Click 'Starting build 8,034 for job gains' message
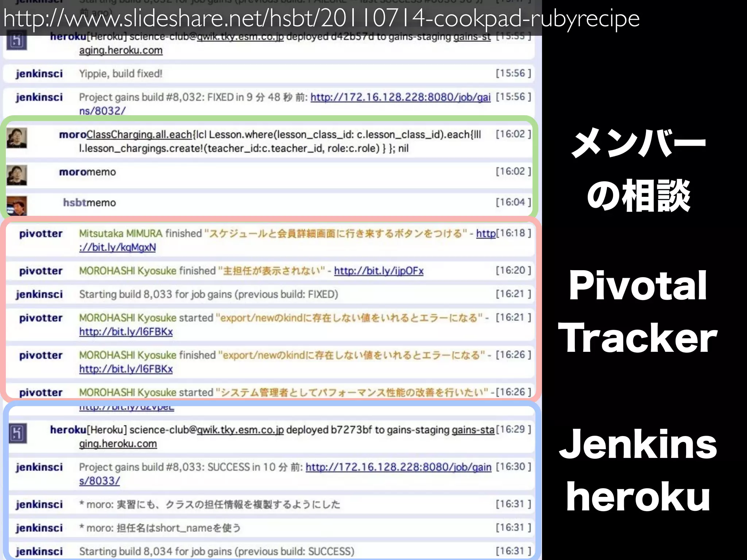This screenshot has height=560, width=747. click(217, 551)
